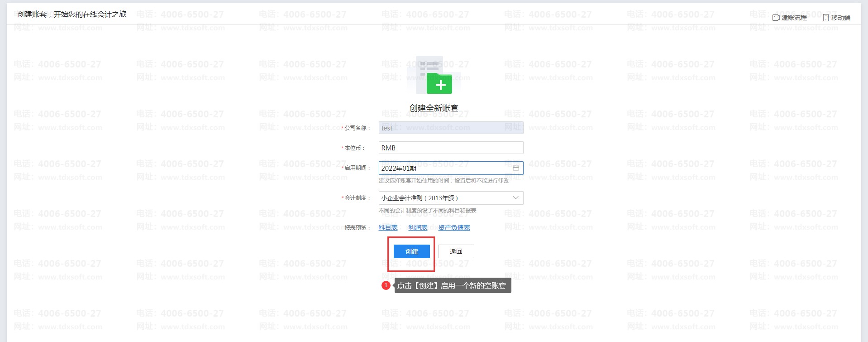This screenshot has width=868, height=342.
Task: Preview the 科目表 report link
Action: pos(388,227)
